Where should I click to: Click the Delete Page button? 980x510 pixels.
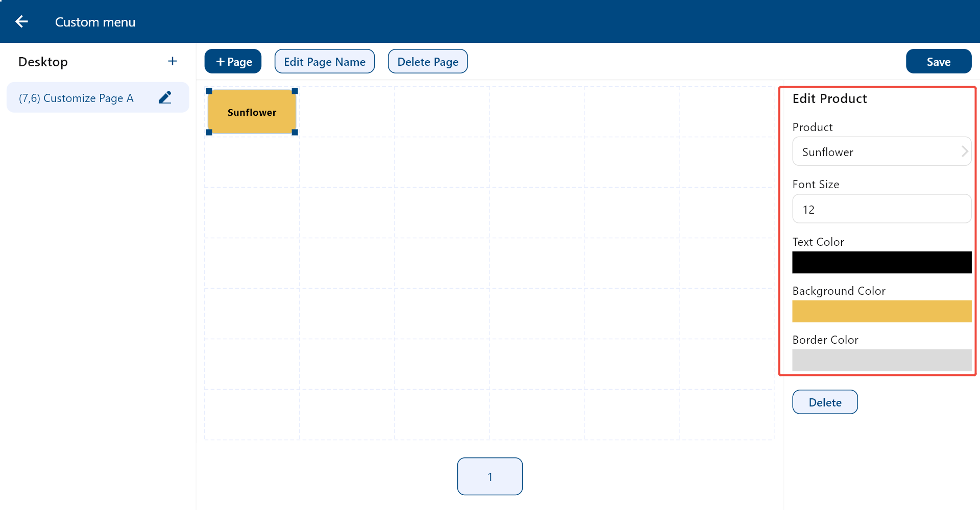[x=428, y=62]
